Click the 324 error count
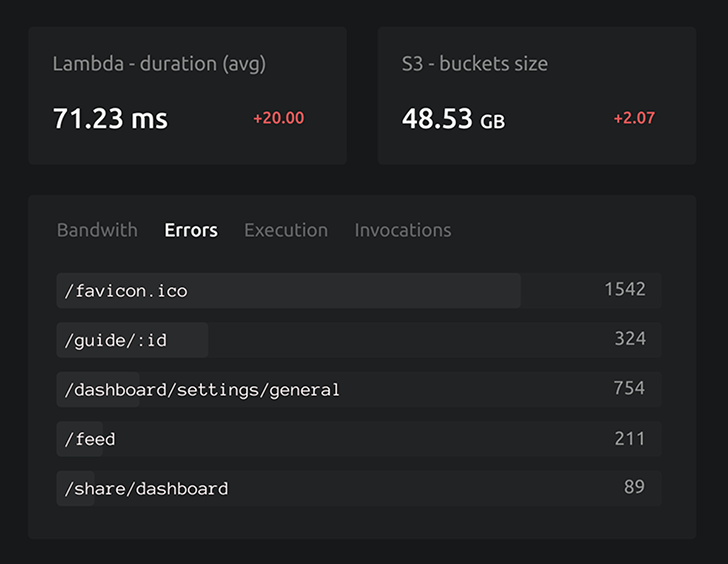This screenshot has width=728, height=564. (630, 339)
